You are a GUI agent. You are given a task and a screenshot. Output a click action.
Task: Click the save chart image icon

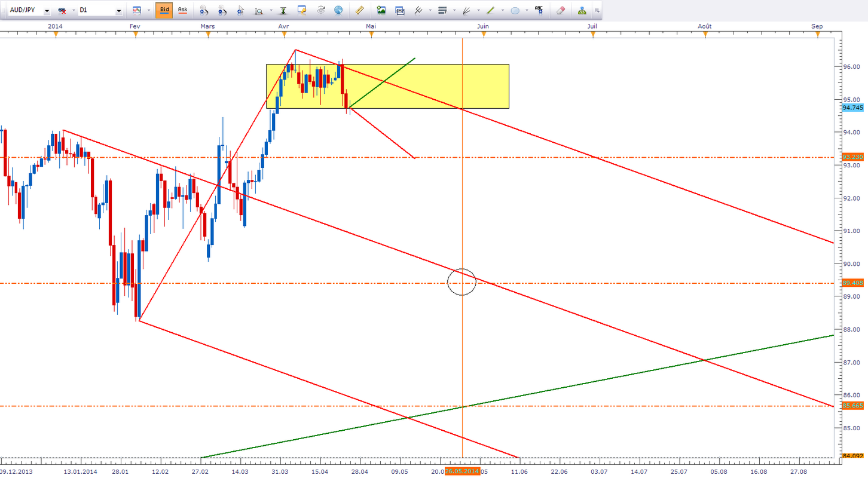tap(381, 10)
